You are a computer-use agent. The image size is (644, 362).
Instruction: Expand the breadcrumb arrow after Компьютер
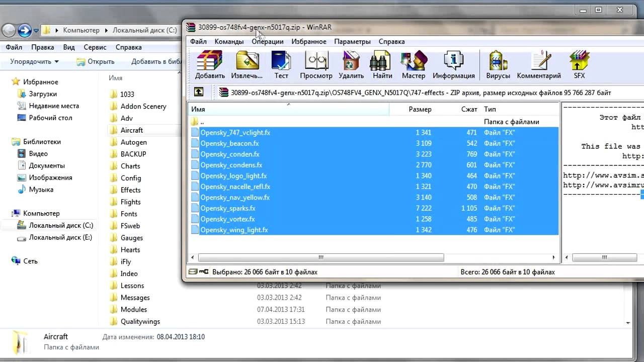106,31
